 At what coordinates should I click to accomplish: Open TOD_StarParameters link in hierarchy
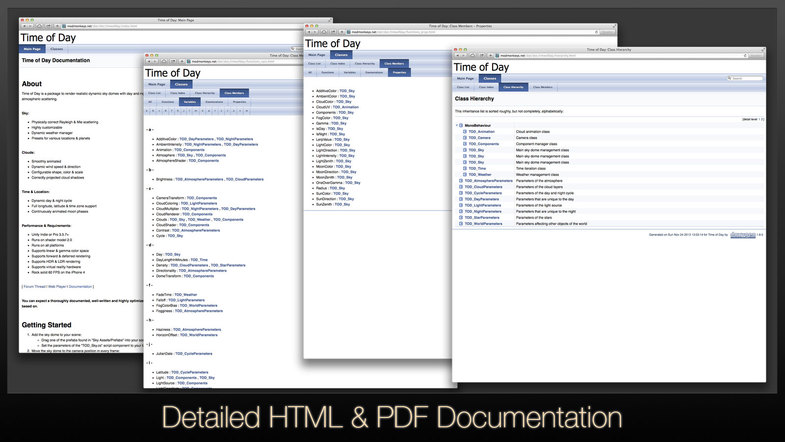(482, 218)
